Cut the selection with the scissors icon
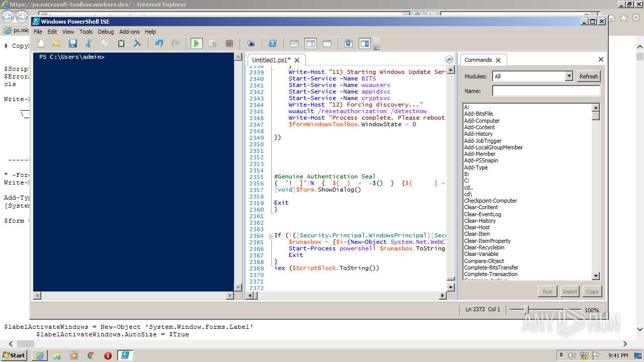The height and width of the screenshot is (362, 644). tap(89, 44)
